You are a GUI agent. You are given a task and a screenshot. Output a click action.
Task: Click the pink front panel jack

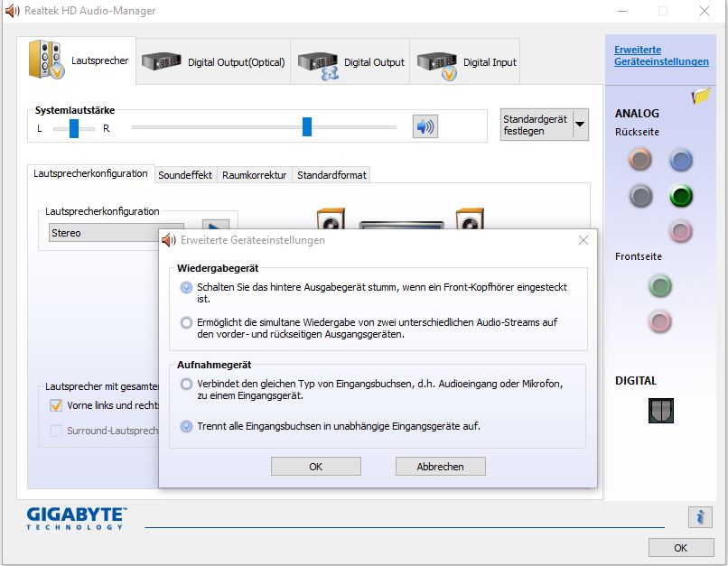[x=659, y=321]
